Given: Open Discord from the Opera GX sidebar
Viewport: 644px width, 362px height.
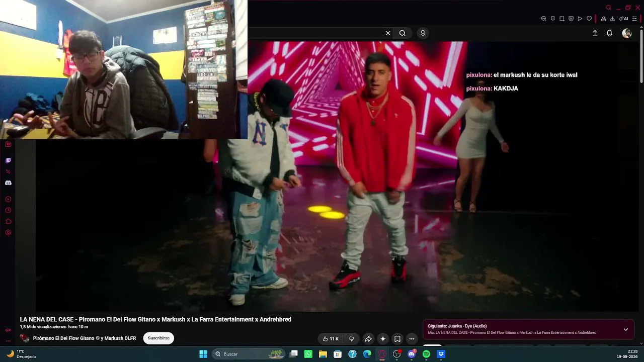Looking at the screenshot, I should coord(8,183).
